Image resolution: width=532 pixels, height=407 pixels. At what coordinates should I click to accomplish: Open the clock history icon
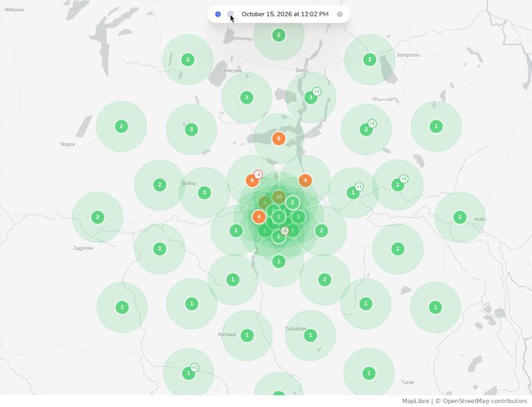coord(231,15)
